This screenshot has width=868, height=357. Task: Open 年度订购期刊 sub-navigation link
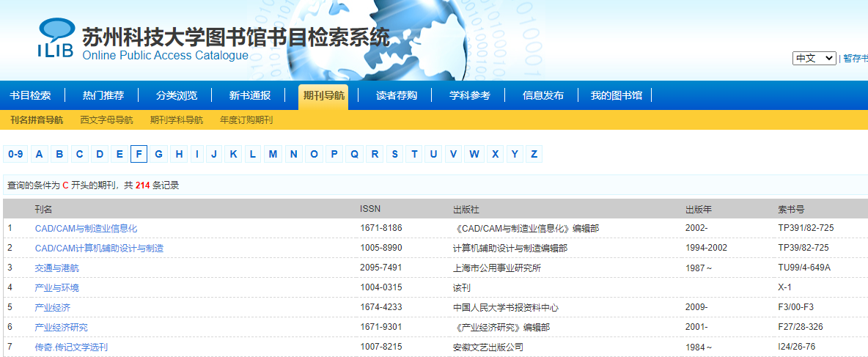pyautogui.click(x=246, y=119)
